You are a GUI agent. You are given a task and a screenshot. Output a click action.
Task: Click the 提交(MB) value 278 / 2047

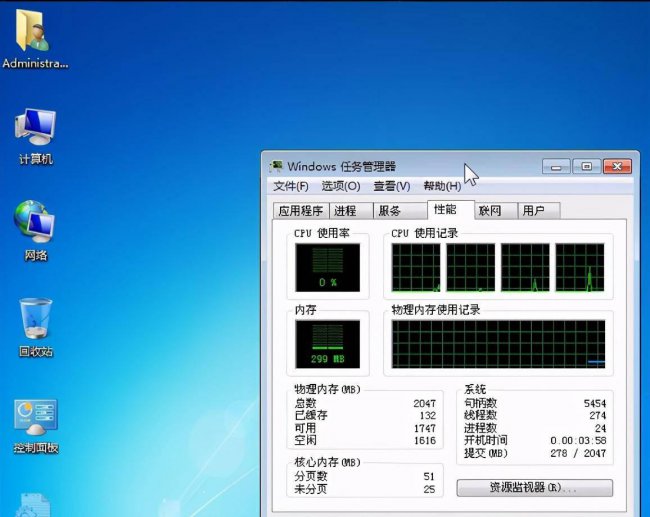click(x=578, y=453)
